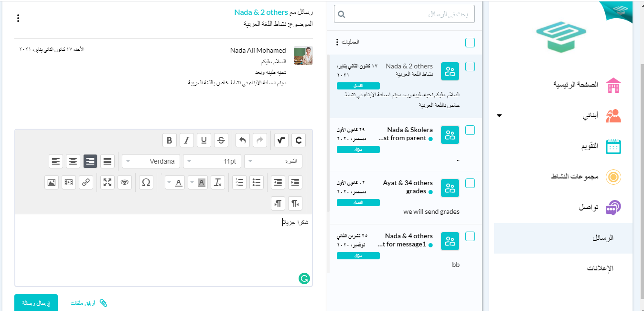The height and width of the screenshot is (311, 644).
Task: Click the redo arrow in editor
Action: click(x=259, y=140)
